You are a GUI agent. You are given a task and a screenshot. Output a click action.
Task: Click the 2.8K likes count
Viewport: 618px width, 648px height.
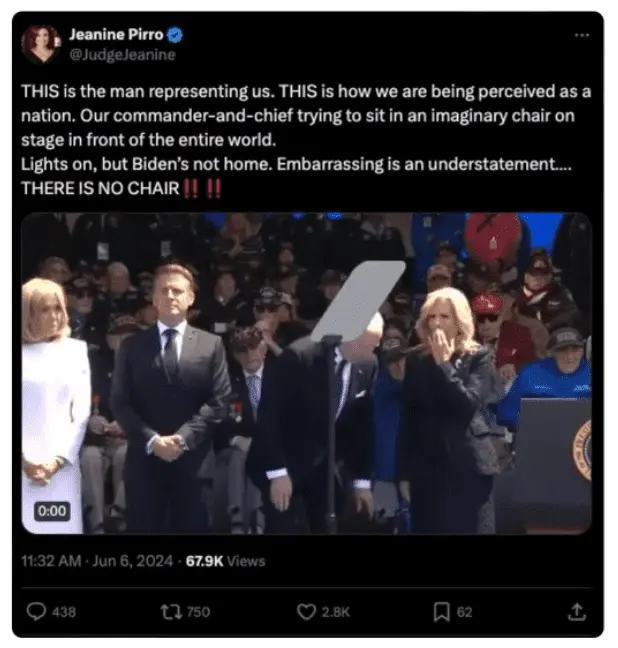[336, 612]
